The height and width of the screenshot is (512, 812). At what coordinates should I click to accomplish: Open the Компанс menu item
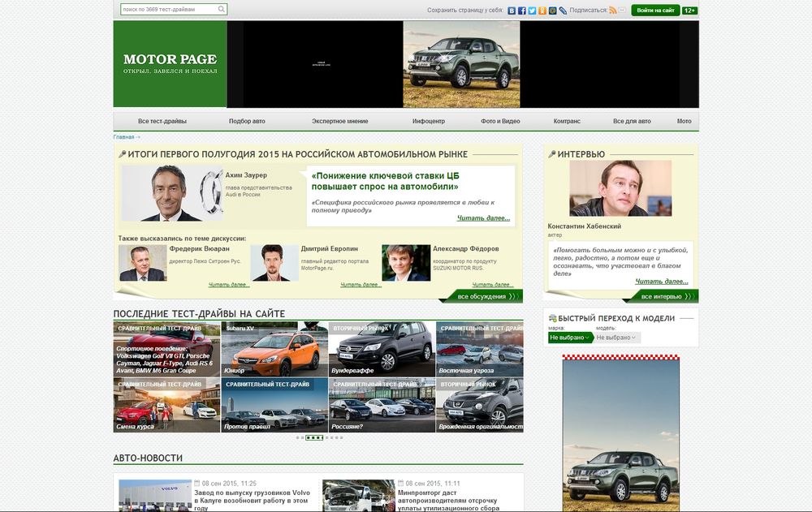[x=567, y=121]
